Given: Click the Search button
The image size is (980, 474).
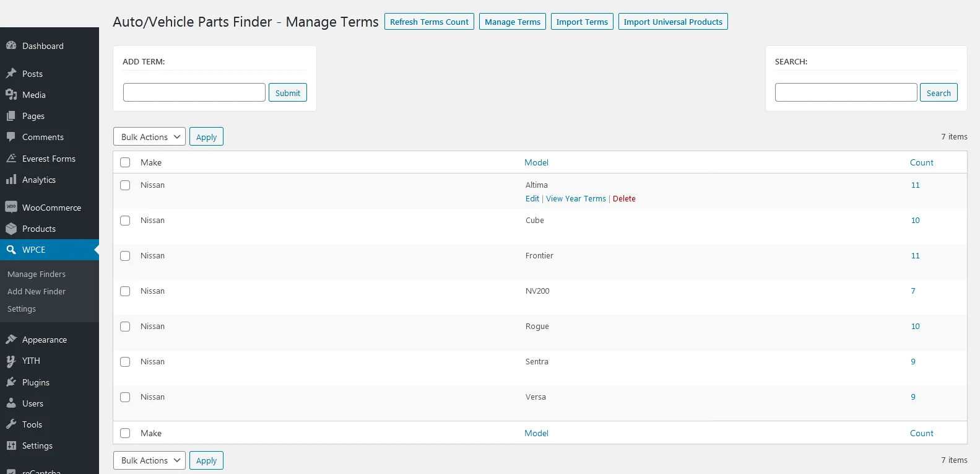Looking at the screenshot, I should [939, 92].
